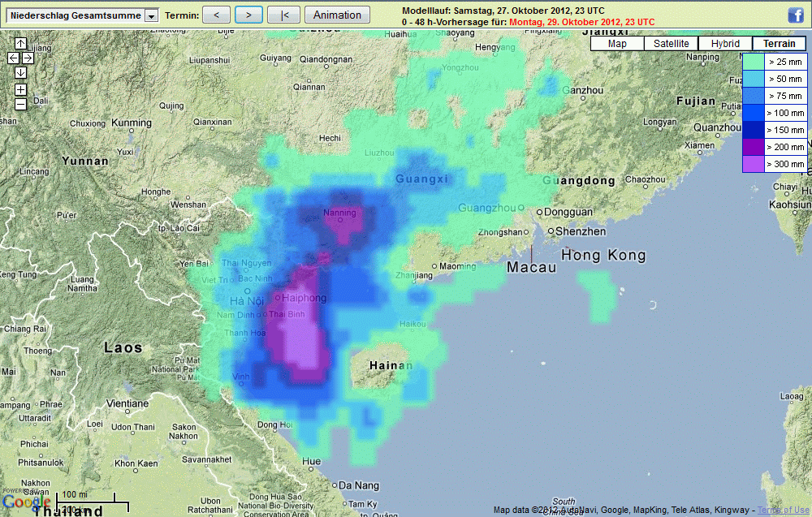The height and width of the screenshot is (517, 812).
Task: Click the Quanzhou city label
Action: [717, 127]
